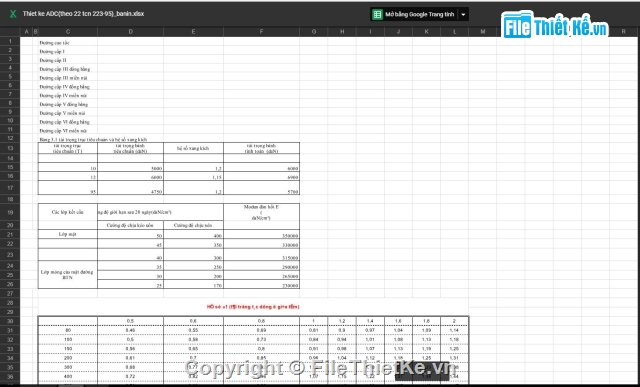The image size is (640, 387).
Task: Click value 0,46 in row 31
Action: click(131, 330)
